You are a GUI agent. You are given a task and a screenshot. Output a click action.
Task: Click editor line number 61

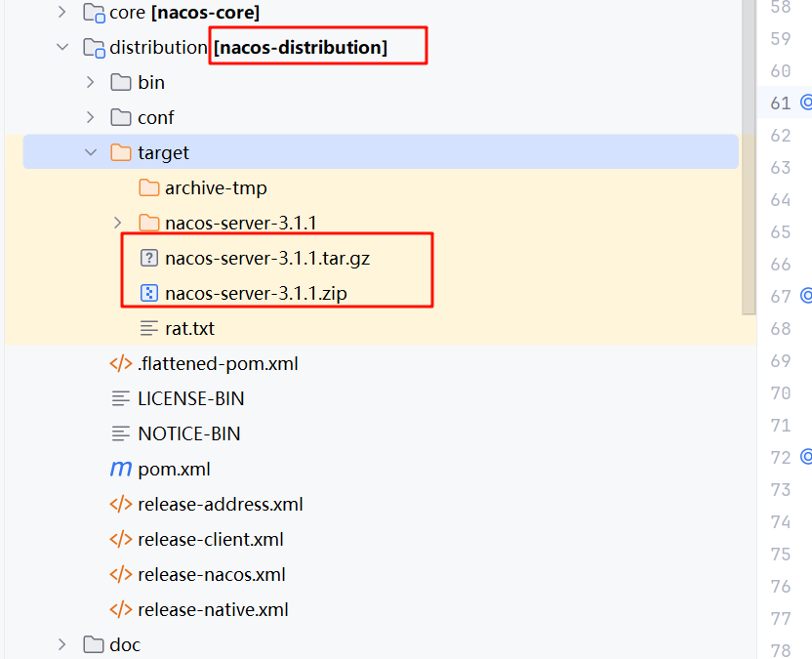coord(781,103)
